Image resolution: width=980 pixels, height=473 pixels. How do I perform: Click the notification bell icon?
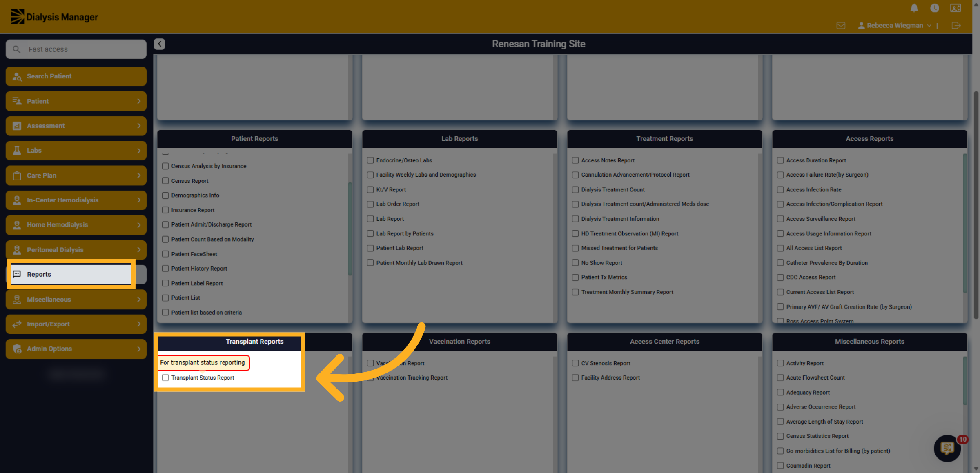[914, 8]
